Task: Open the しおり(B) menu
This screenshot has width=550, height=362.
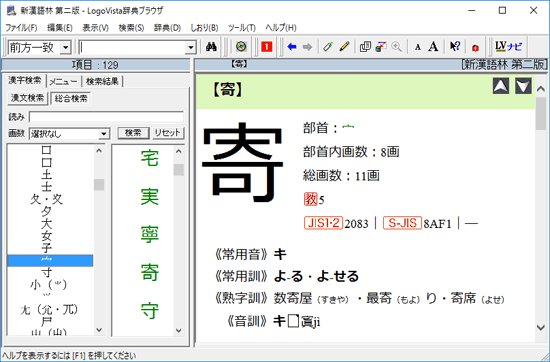Action: tap(204, 28)
